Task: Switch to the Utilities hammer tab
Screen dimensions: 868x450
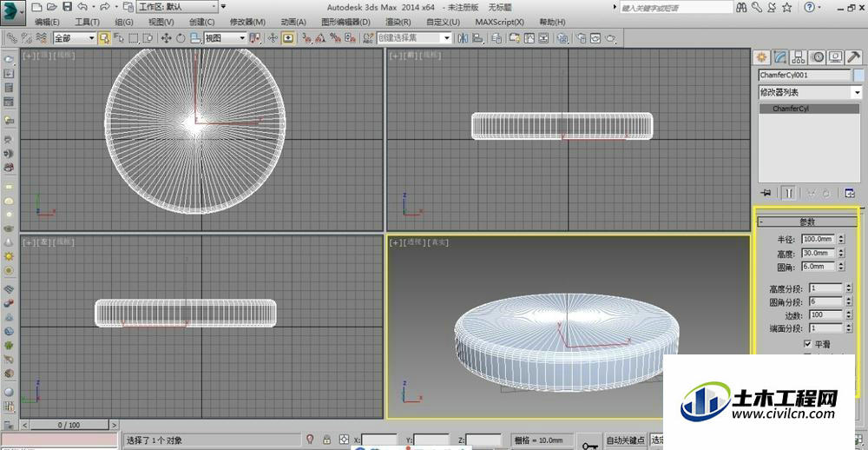Action: click(853, 57)
